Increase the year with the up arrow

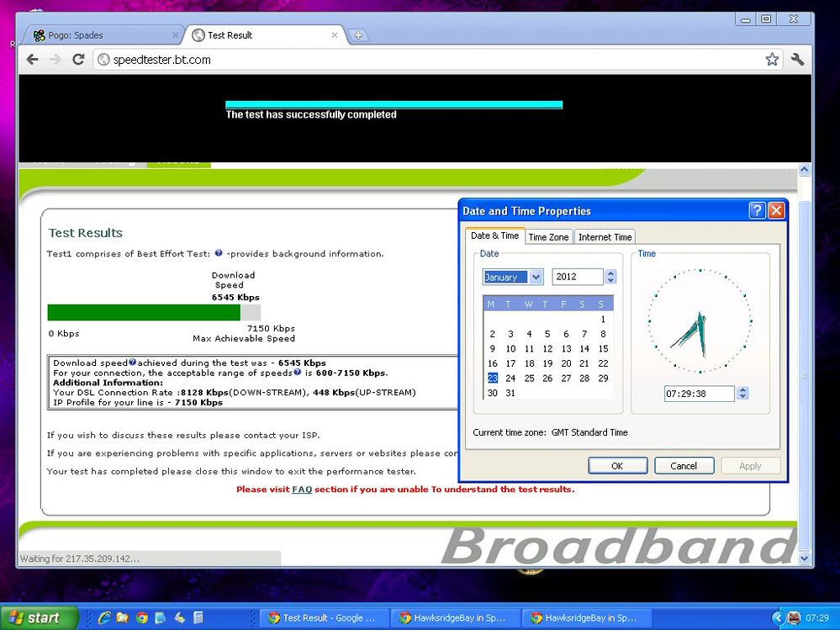pyautogui.click(x=610, y=273)
